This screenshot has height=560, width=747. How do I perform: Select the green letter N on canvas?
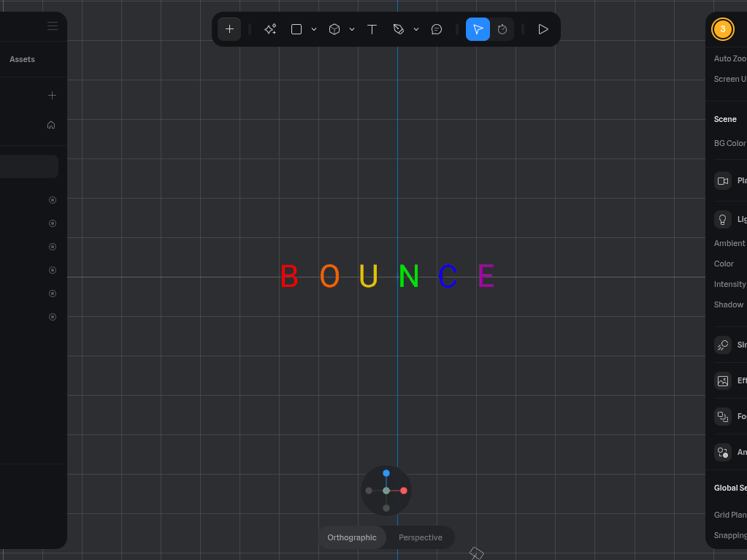(409, 276)
